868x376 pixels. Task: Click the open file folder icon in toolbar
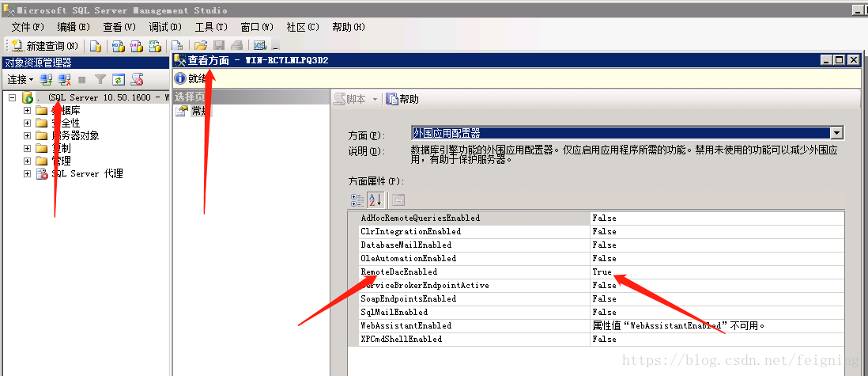coord(200,46)
